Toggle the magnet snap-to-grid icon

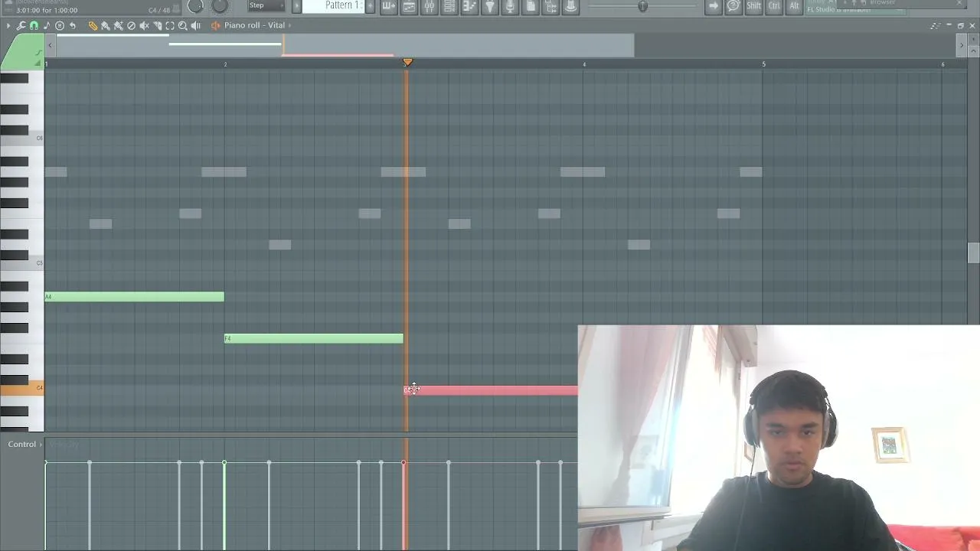(34, 25)
